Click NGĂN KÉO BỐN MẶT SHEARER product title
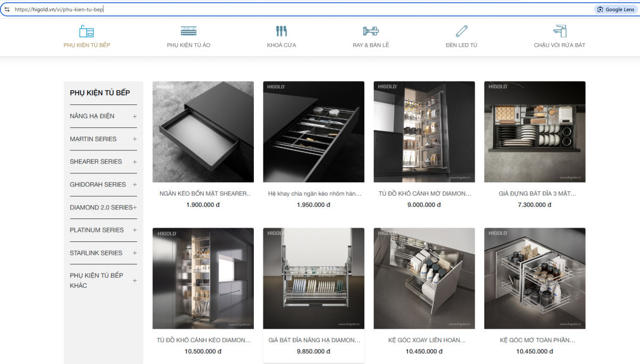640x364 pixels. click(205, 193)
